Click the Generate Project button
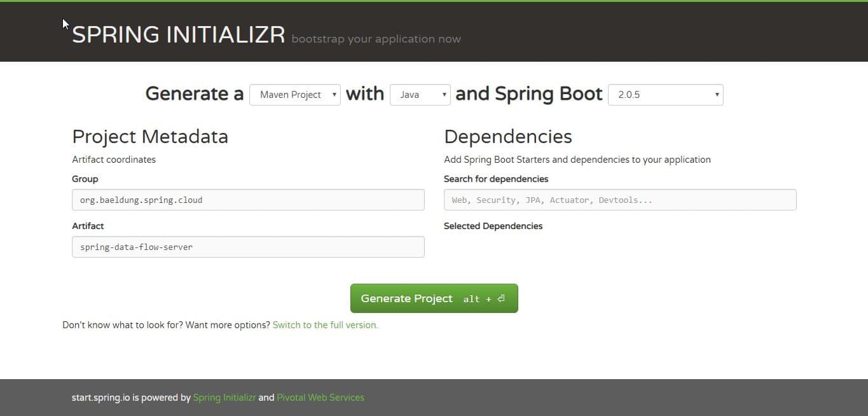Image resolution: width=868 pixels, height=416 pixels. (434, 298)
